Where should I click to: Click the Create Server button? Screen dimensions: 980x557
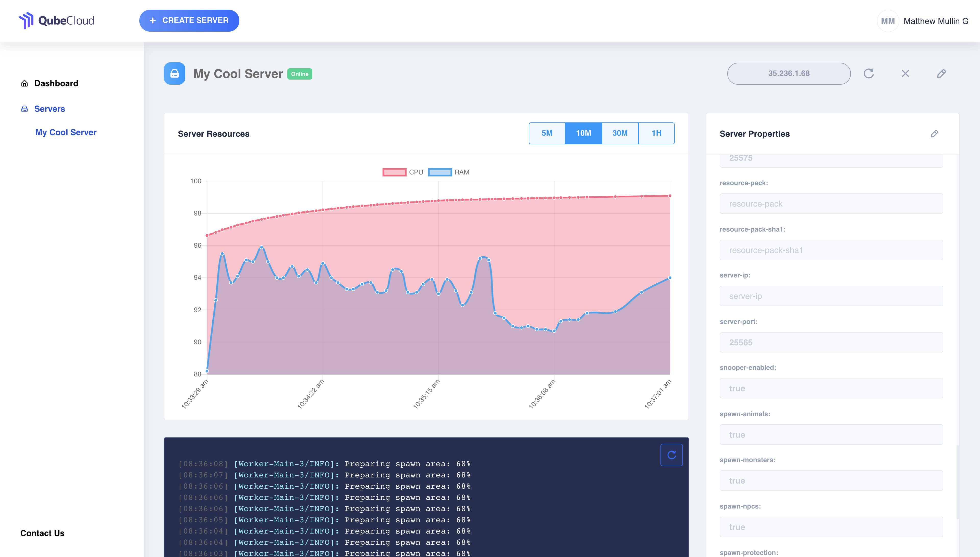[189, 21]
